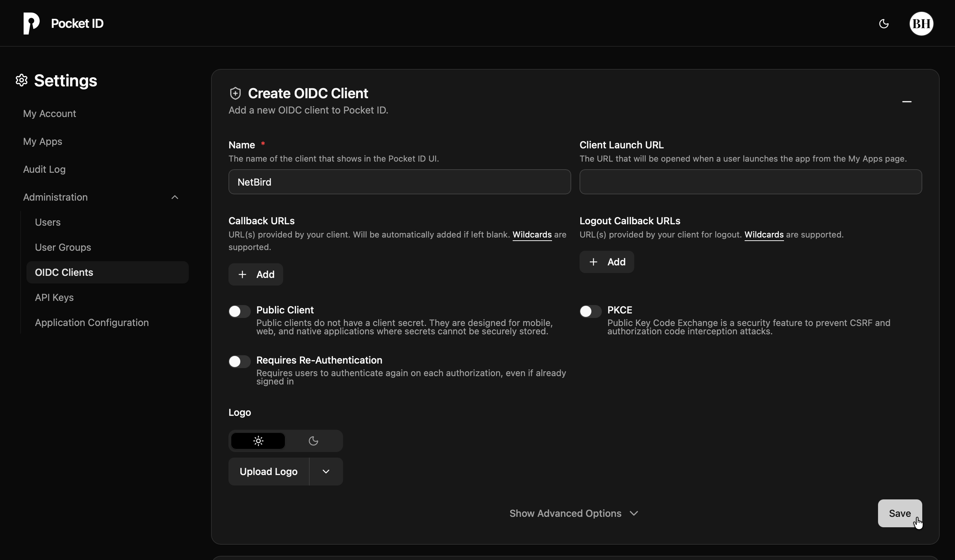Enable the Requires Re-Authentication toggle

pos(239,361)
